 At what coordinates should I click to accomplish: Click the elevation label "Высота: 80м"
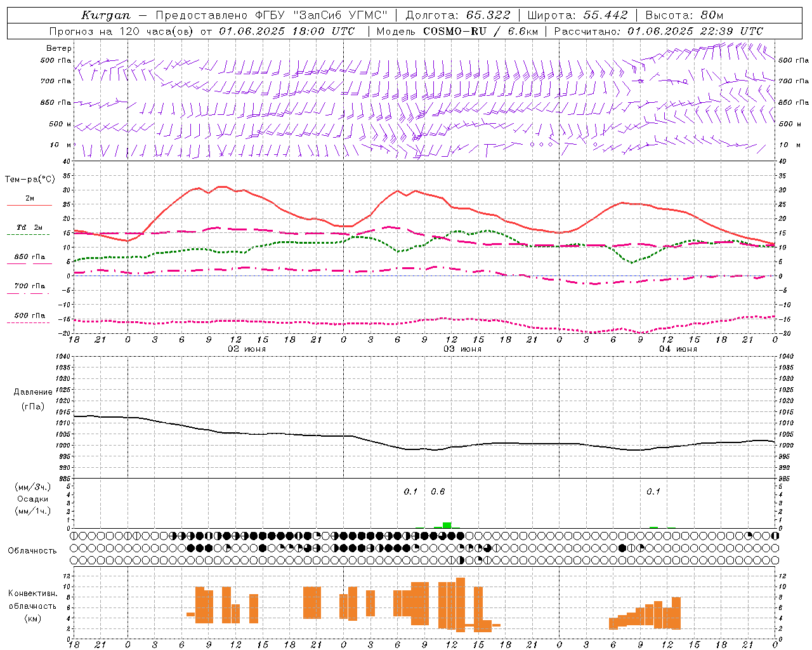(684, 15)
